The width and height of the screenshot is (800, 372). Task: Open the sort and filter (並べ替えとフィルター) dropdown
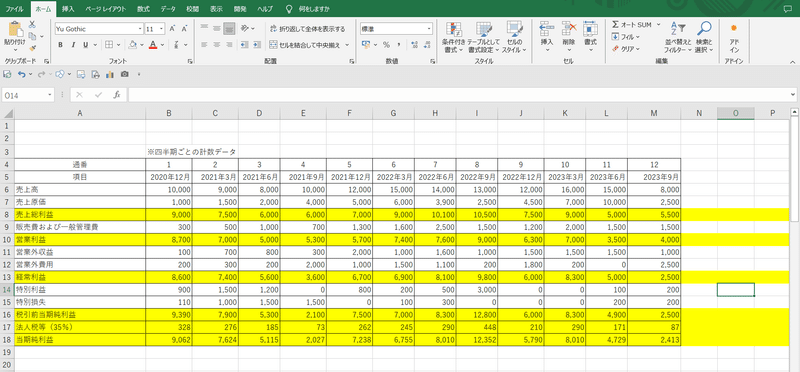[678, 38]
